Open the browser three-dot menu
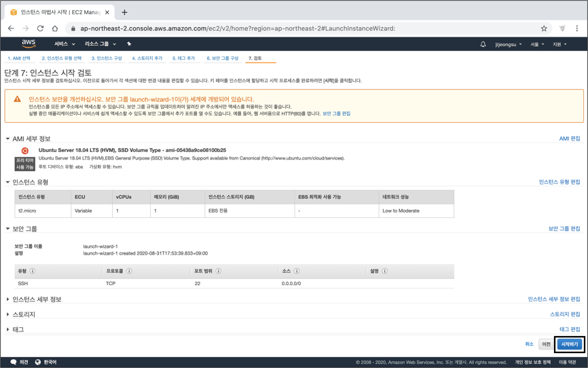The width and height of the screenshot is (588, 368). 576,28
